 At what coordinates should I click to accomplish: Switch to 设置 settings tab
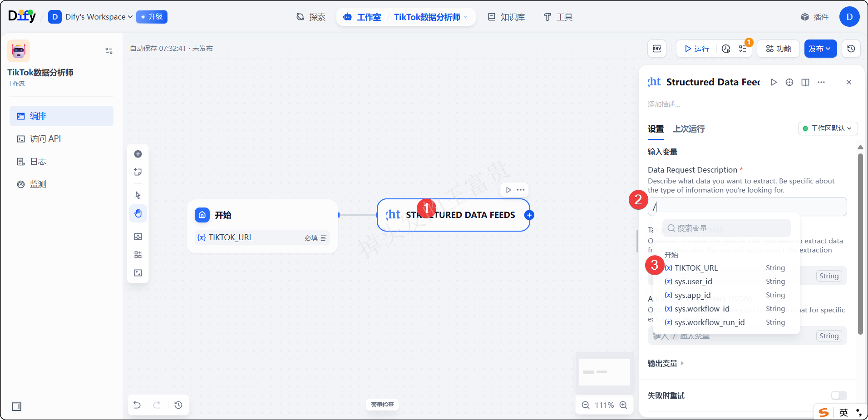656,129
